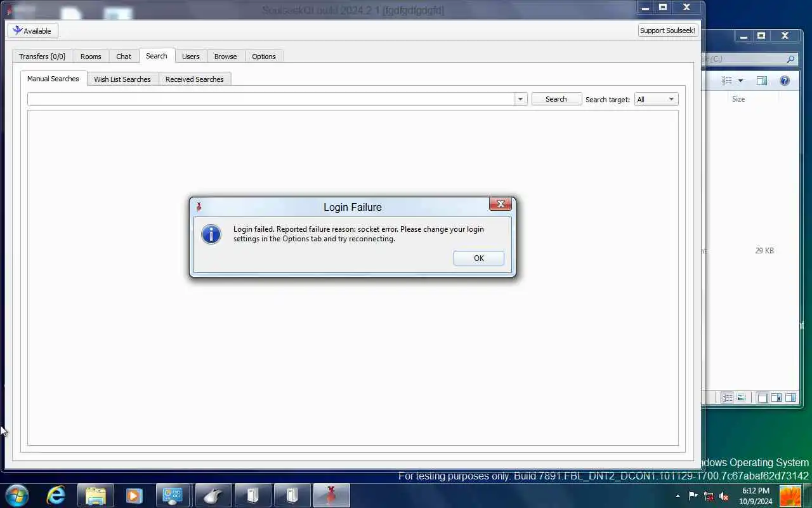This screenshot has width=812, height=508.
Task: Select large thumbnails view icon in Explorer
Action: tap(741, 398)
